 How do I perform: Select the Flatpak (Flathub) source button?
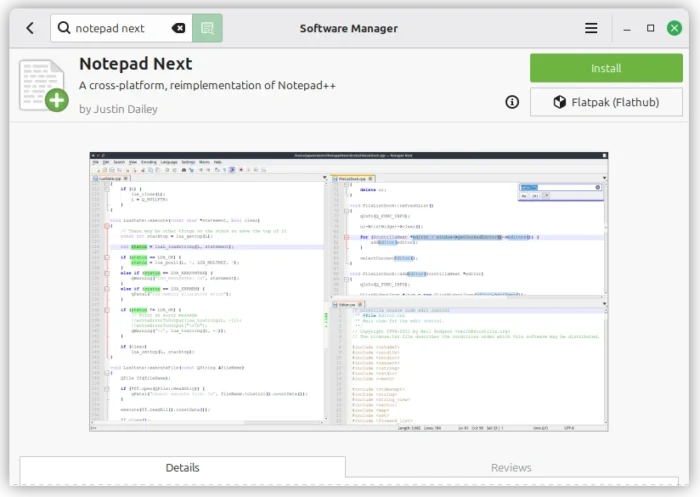(x=606, y=102)
